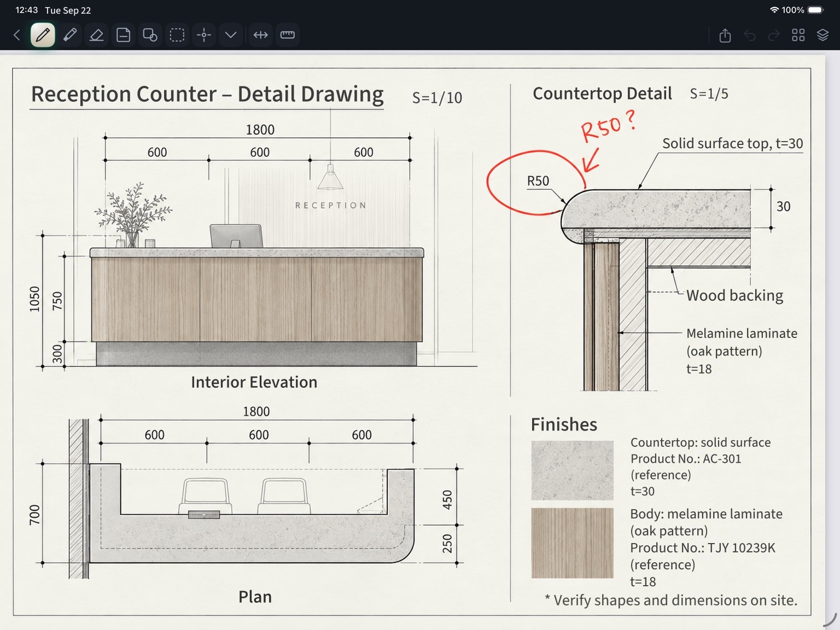Tap the 'Wood backing' label
The image size is (840, 630).
click(x=734, y=295)
